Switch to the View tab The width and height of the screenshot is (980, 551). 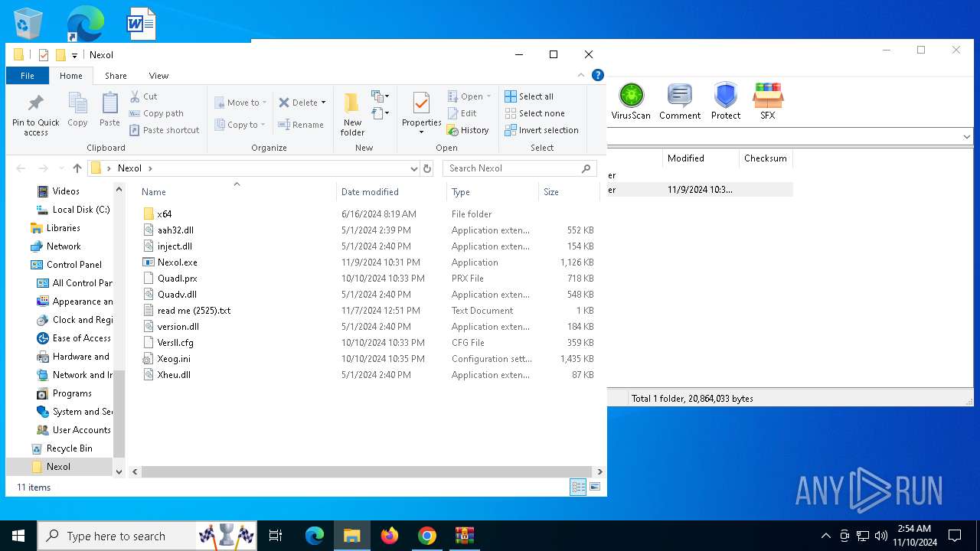[158, 76]
